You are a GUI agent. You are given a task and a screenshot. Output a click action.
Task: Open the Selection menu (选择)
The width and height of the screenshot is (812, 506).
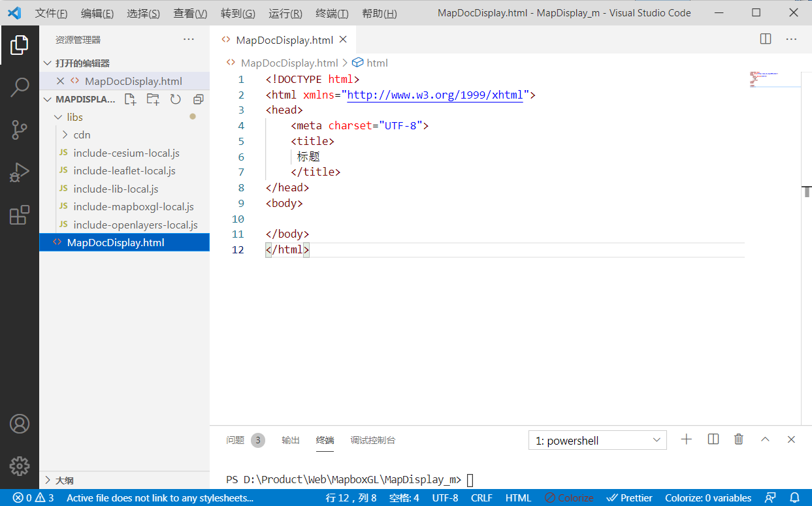143,13
